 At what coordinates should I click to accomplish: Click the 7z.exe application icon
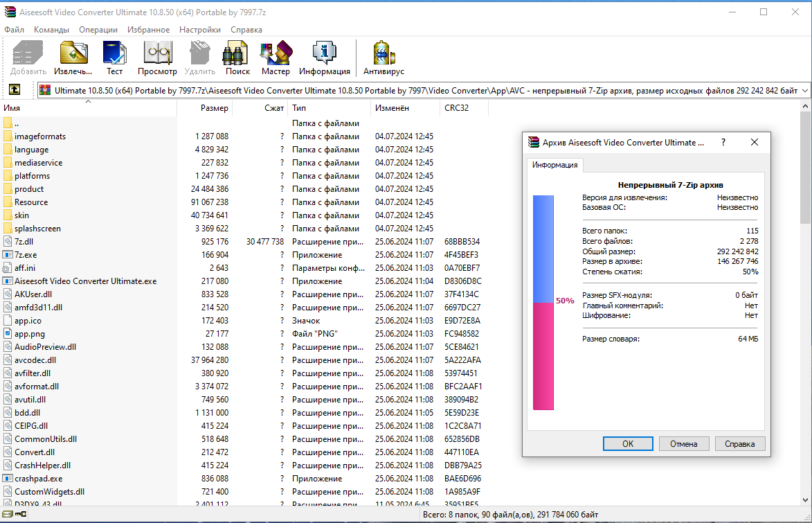coord(8,254)
